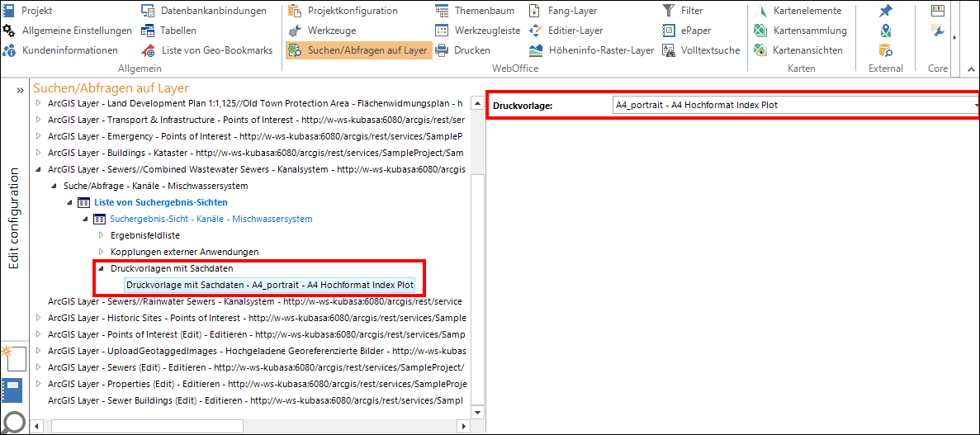
Task: Expand the Ergebnisfeldliste tree node
Action: coord(102,235)
